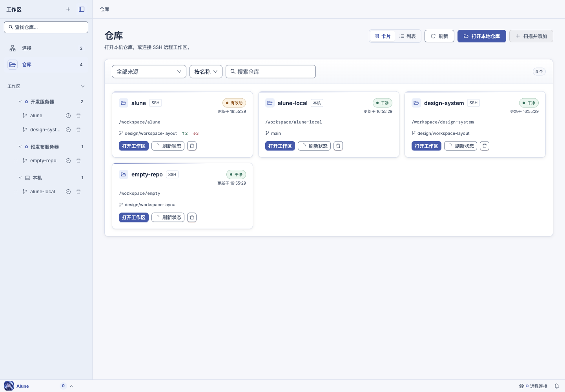The image size is (565, 392).
Task: Delete the alune repository card
Action: pyautogui.click(x=192, y=146)
